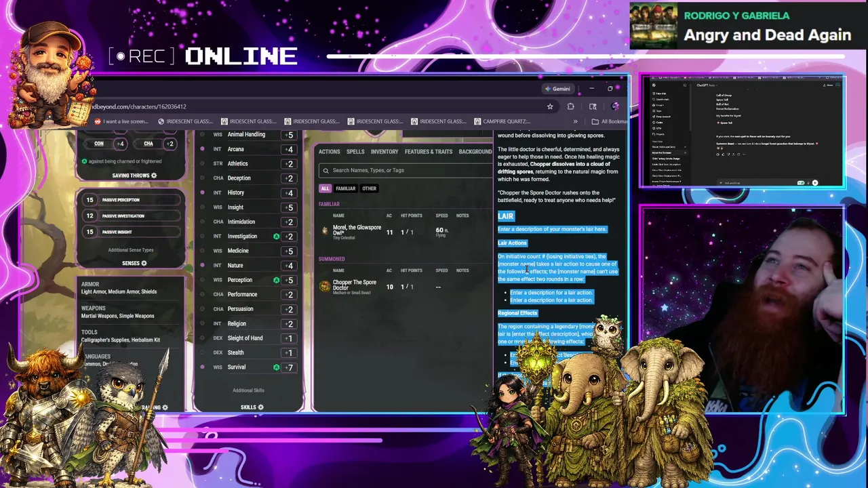Click the tab search icon next to extensions
This screenshot has height=488, width=868.
pos(593,106)
